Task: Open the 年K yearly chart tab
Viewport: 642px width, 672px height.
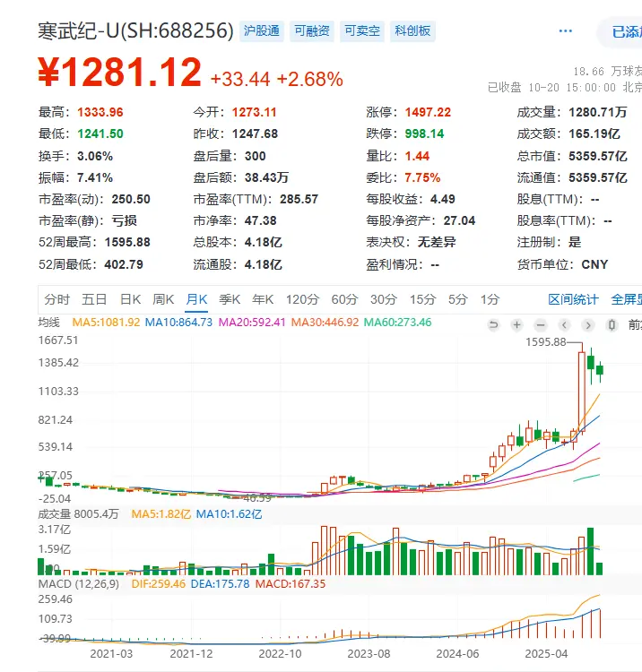Action: tap(263, 299)
